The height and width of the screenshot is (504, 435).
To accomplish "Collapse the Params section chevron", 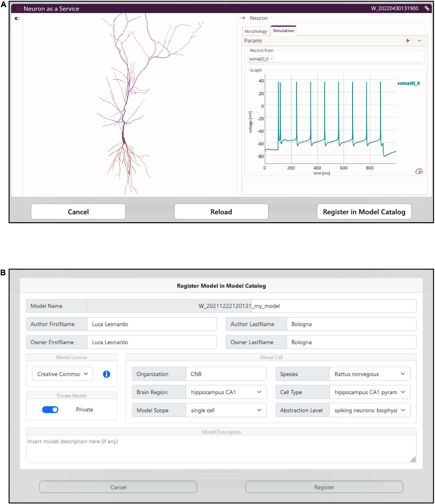I will click(419, 41).
